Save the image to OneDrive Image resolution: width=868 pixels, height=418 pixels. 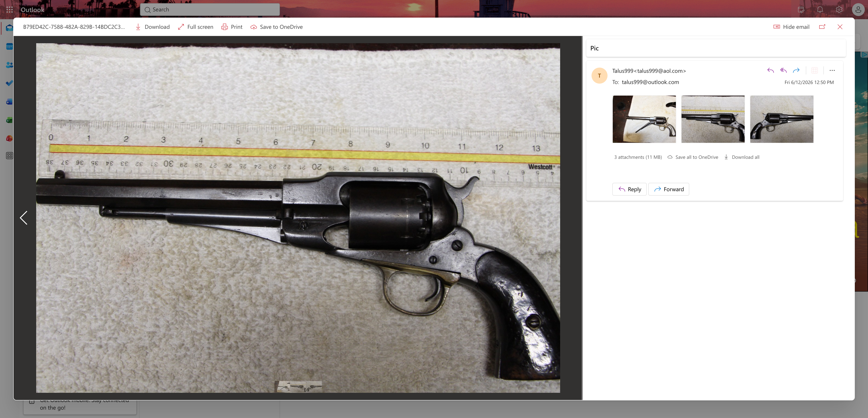(276, 27)
